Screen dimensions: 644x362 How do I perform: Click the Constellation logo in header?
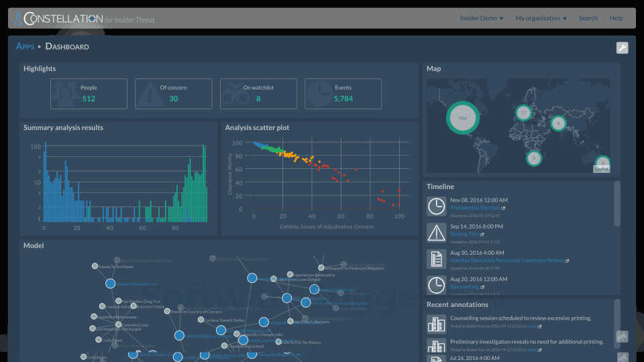tap(58, 18)
